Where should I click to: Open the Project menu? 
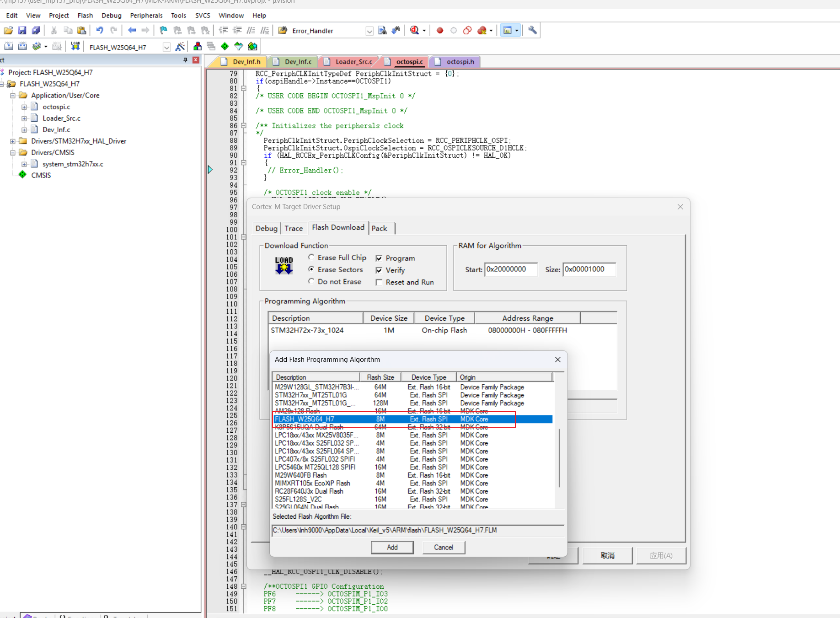(x=59, y=16)
